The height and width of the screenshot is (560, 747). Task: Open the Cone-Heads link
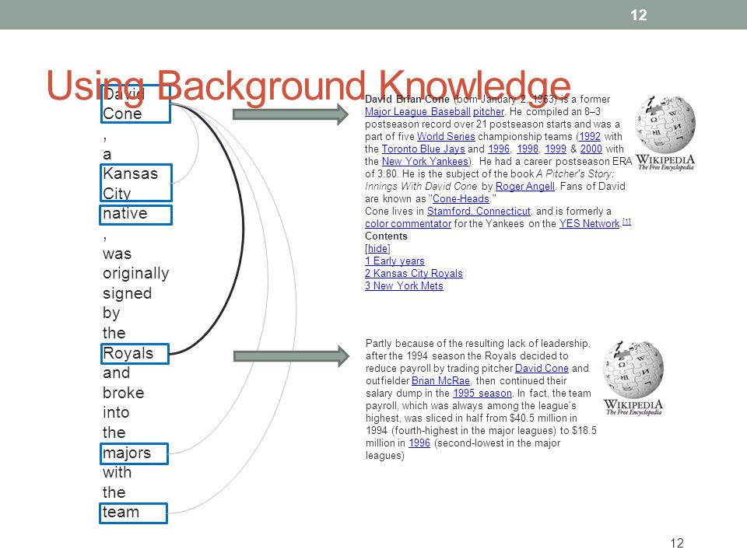click(461, 198)
